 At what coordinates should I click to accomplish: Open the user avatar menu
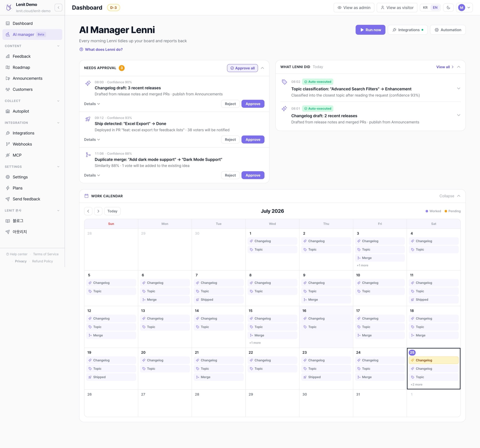click(464, 7)
